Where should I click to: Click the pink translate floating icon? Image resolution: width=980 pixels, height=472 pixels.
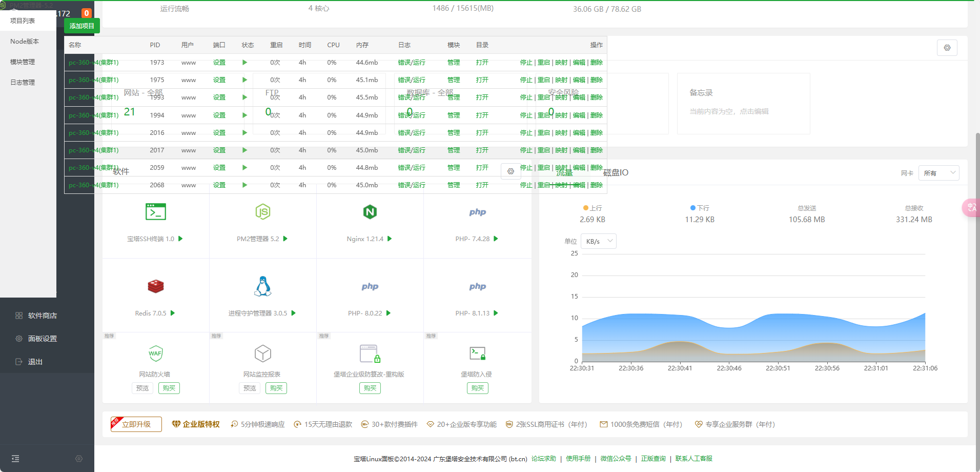(x=971, y=208)
